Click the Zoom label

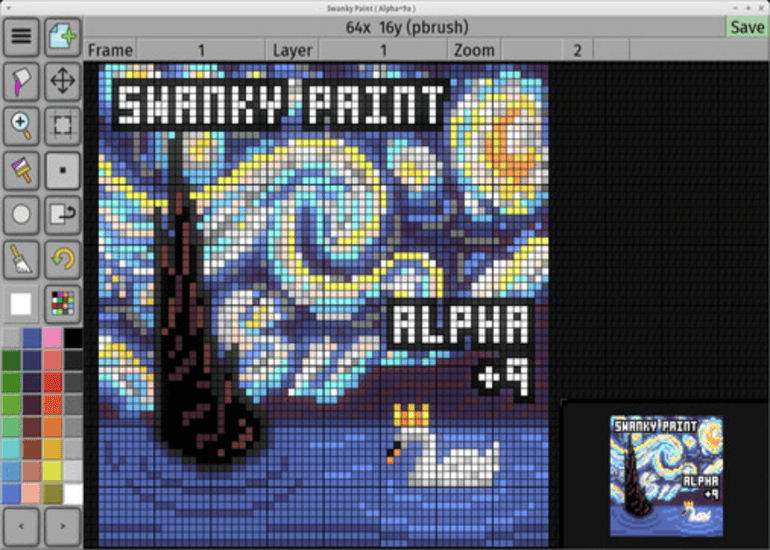click(474, 50)
